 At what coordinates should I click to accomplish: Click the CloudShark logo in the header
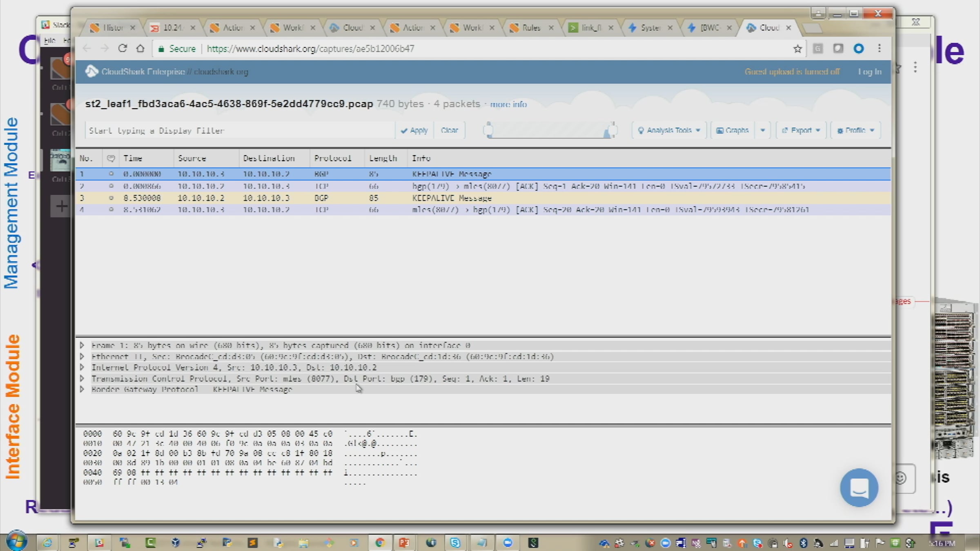(x=91, y=71)
